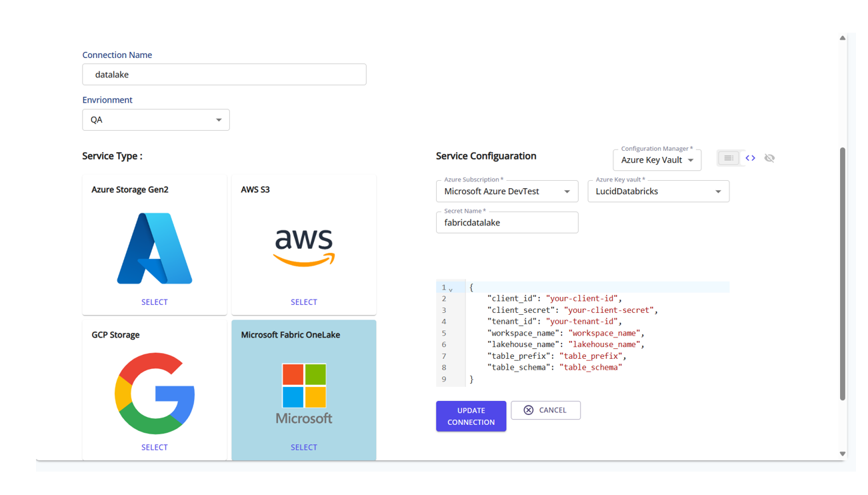
Task: Switch to form view icon
Action: (x=728, y=158)
